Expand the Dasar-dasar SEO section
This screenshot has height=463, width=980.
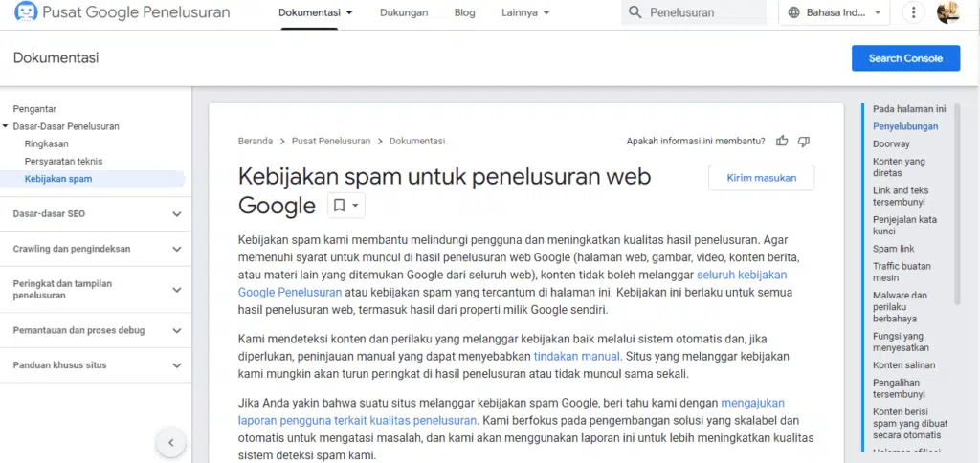pyautogui.click(x=176, y=214)
